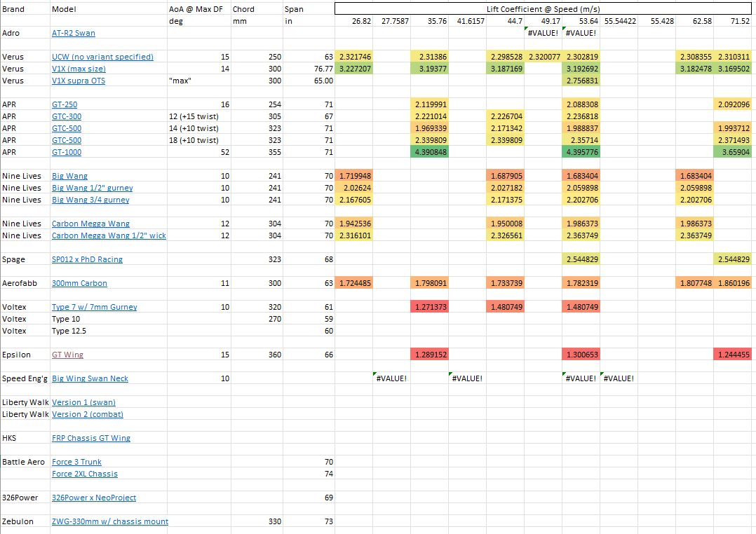Select the span value 76.77
The image size is (756, 534).
point(308,69)
